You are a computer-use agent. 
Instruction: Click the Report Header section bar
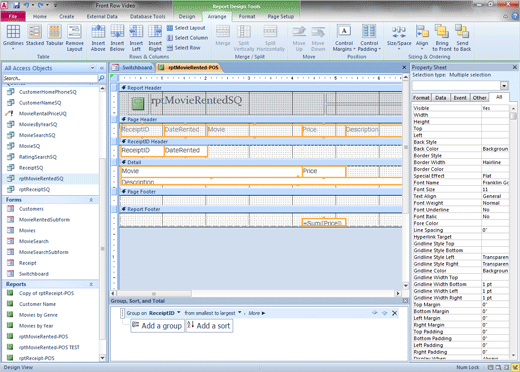point(261,88)
